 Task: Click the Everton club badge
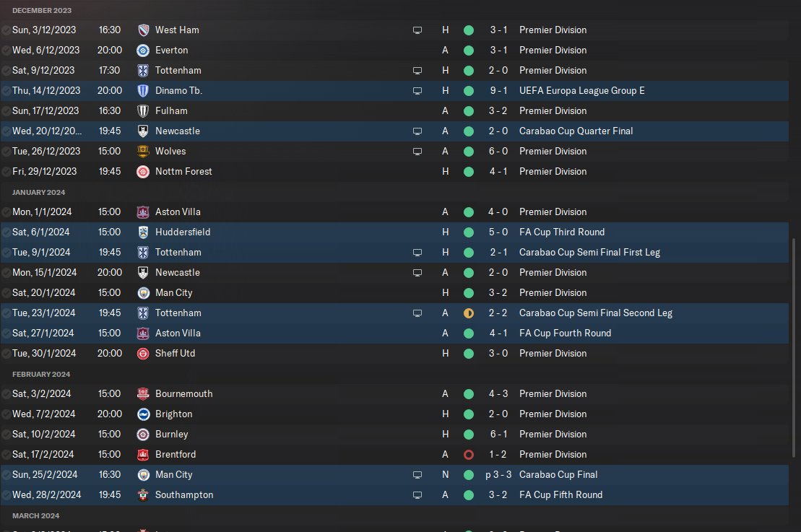pos(143,51)
